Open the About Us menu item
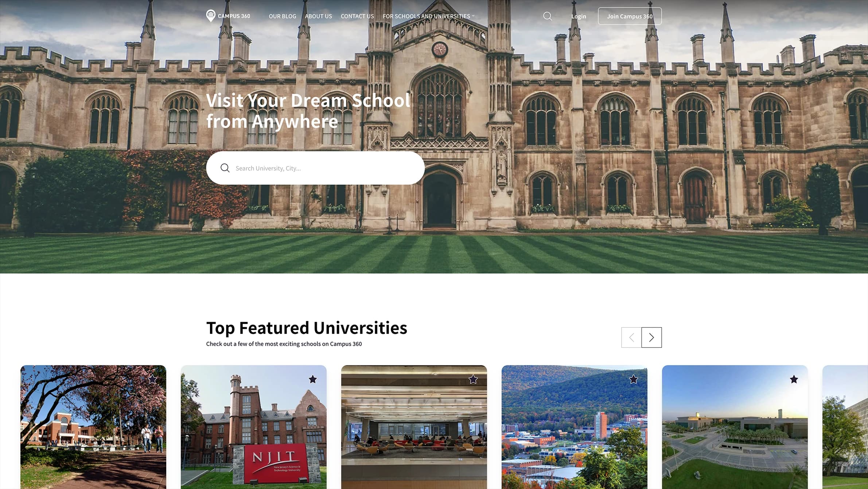The width and height of the screenshot is (868, 489). [318, 16]
